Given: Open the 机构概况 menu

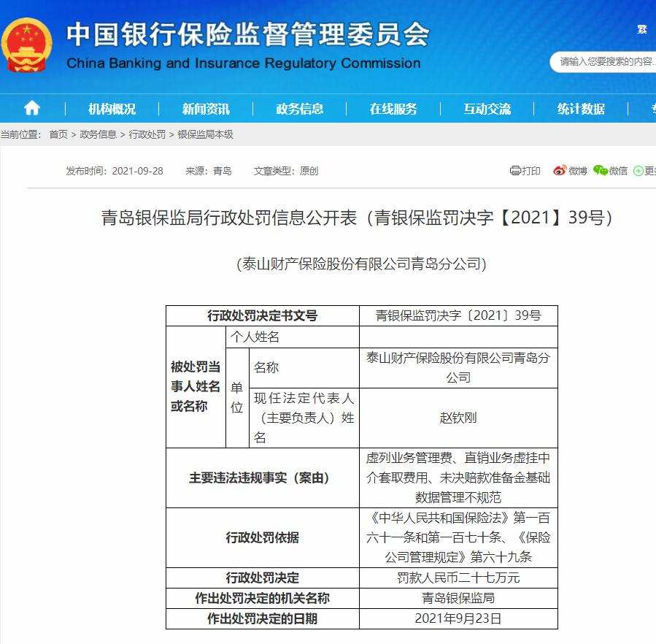Looking at the screenshot, I should 112,109.
